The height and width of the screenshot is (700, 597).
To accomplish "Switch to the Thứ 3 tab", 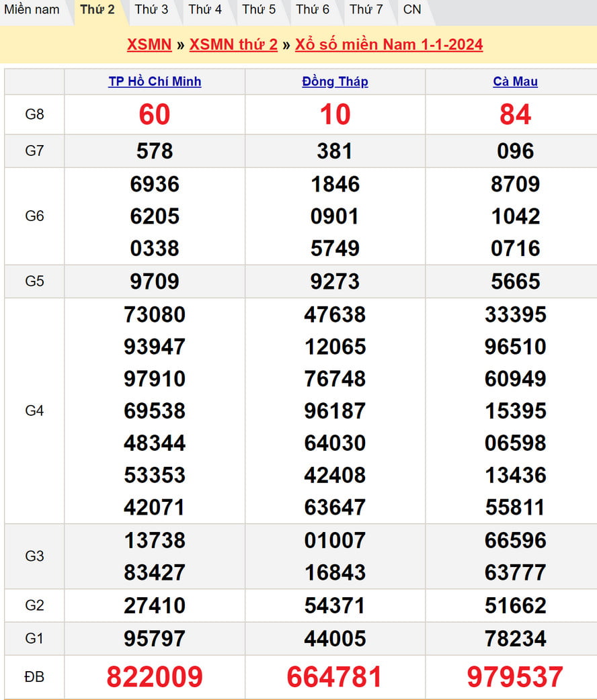I will click(151, 9).
